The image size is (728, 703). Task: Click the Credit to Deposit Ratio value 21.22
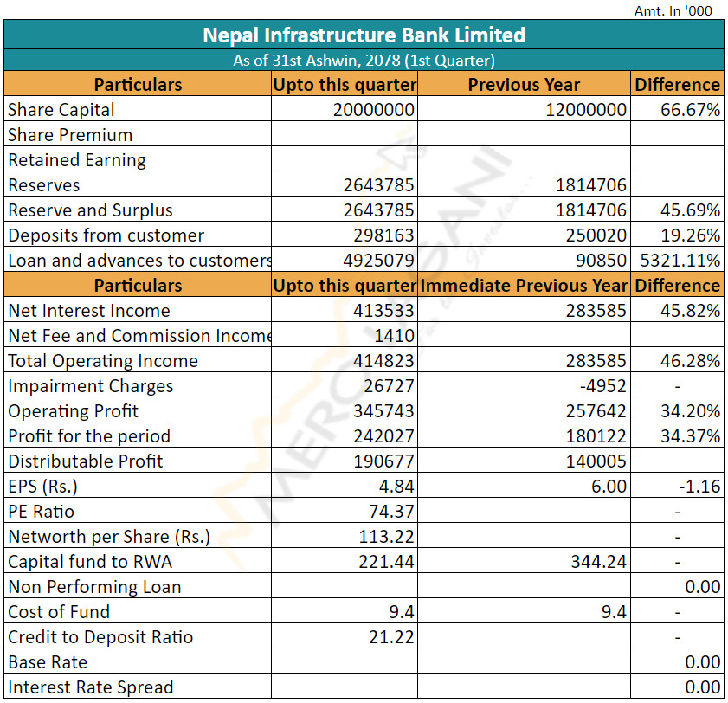click(390, 637)
